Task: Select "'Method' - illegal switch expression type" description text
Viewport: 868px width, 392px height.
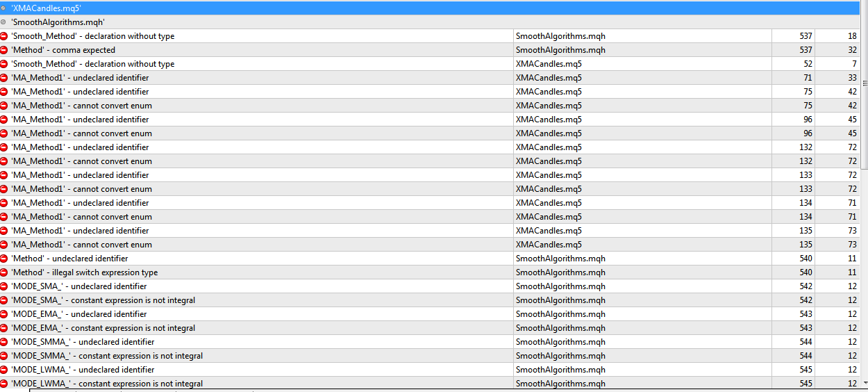Action: coord(84,272)
